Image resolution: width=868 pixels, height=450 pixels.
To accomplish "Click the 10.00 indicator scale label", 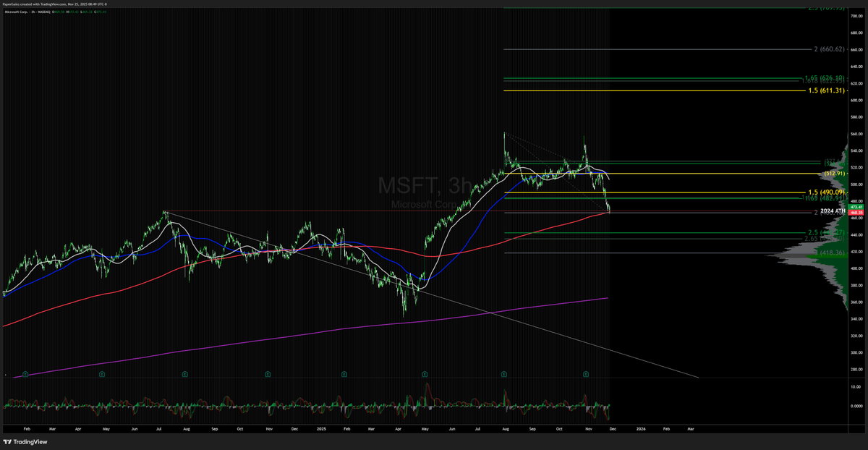I will [857, 387].
